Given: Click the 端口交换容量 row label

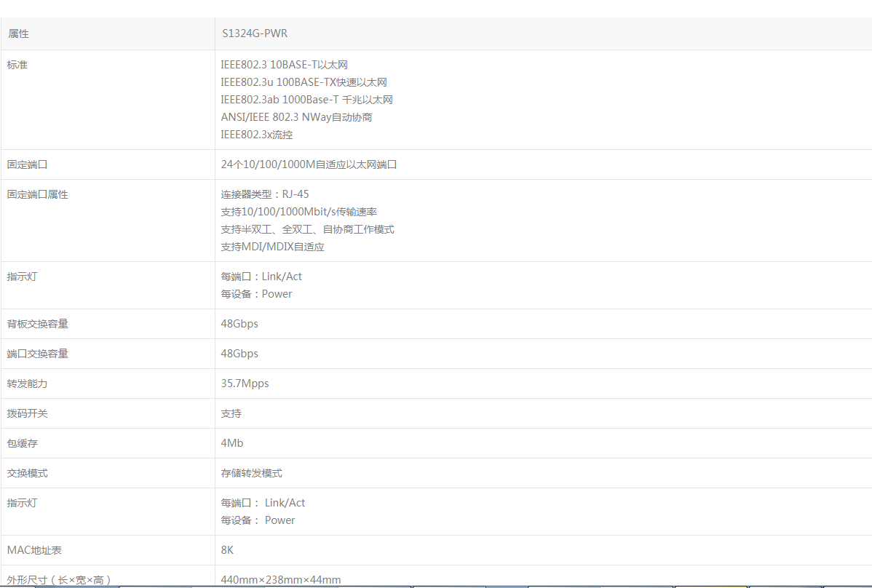Looking at the screenshot, I should point(37,354).
